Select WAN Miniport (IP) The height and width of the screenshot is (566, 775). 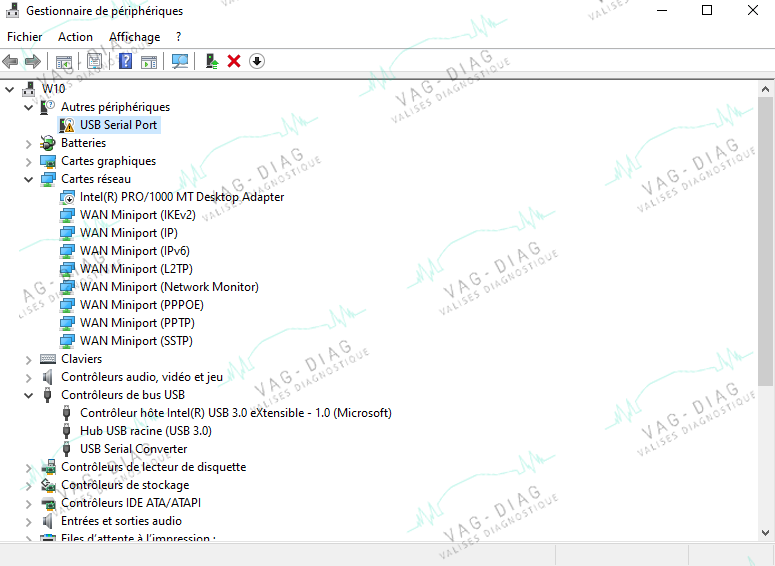pyautogui.click(x=129, y=233)
